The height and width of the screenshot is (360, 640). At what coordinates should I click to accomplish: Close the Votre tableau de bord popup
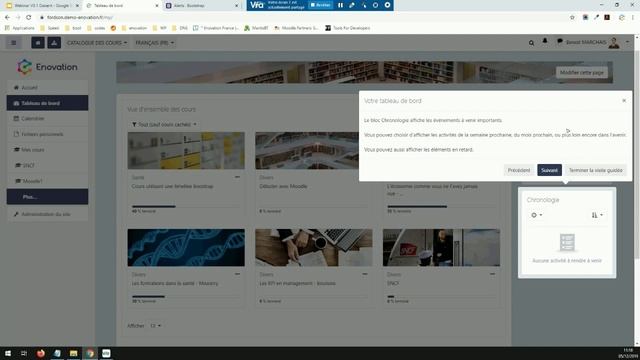pyautogui.click(x=624, y=100)
